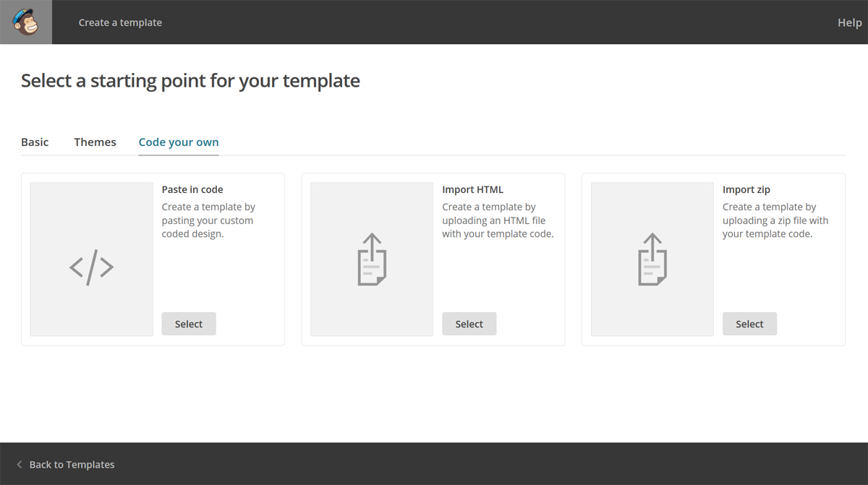Viewport: 868px width, 485px height.
Task: Click the uploading an HTML file description
Action: point(498,220)
